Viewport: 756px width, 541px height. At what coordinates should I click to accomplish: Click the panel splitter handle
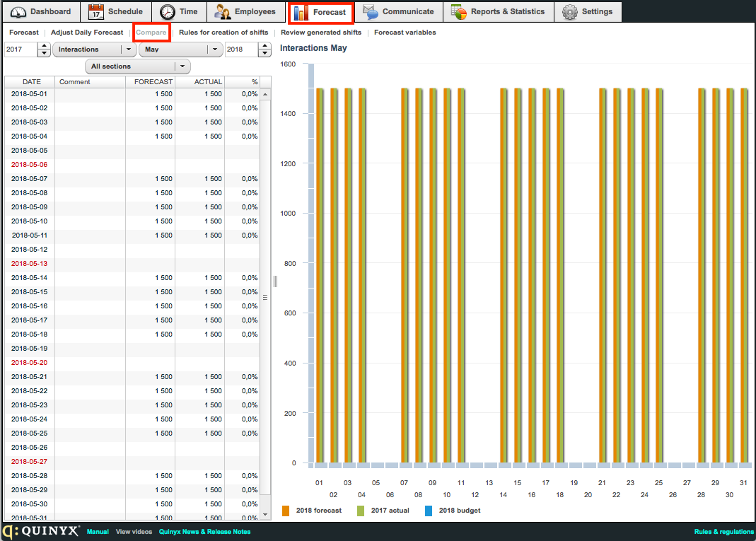[275, 281]
